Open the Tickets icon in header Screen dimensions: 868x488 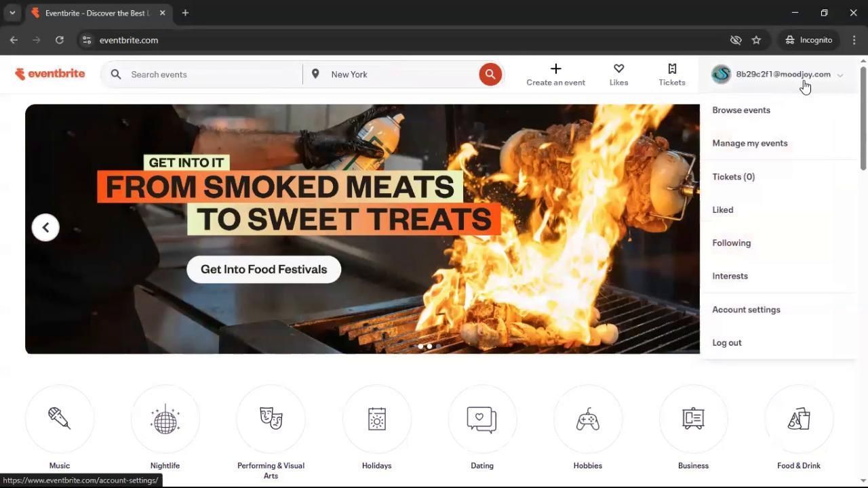click(671, 69)
